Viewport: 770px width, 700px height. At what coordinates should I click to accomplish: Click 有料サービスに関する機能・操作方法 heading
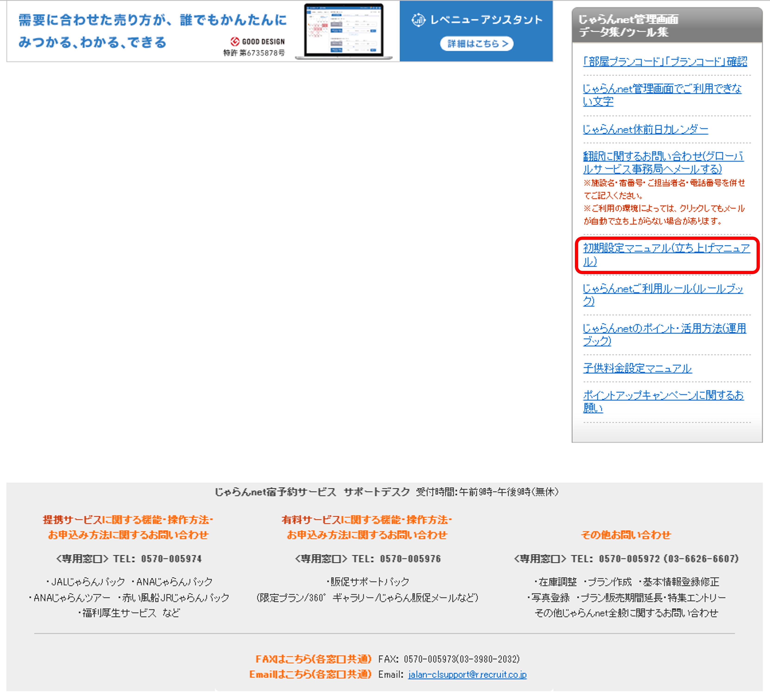pos(367,520)
